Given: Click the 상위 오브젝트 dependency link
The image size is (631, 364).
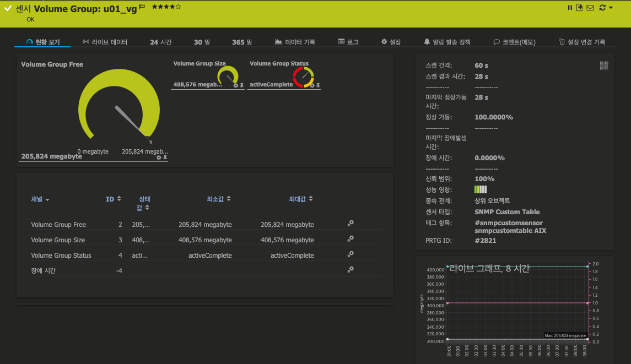Looking at the screenshot, I should [x=492, y=200].
